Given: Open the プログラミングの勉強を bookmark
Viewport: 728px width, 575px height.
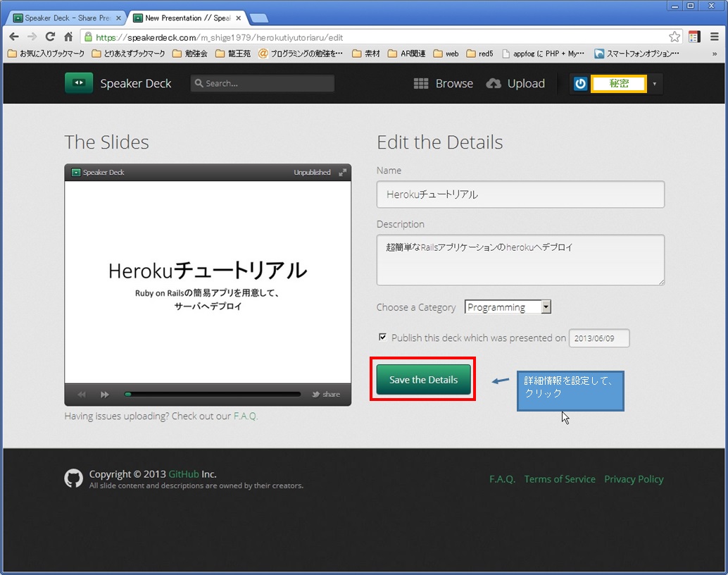Looking at the screenshot, I should click(301, 54).
